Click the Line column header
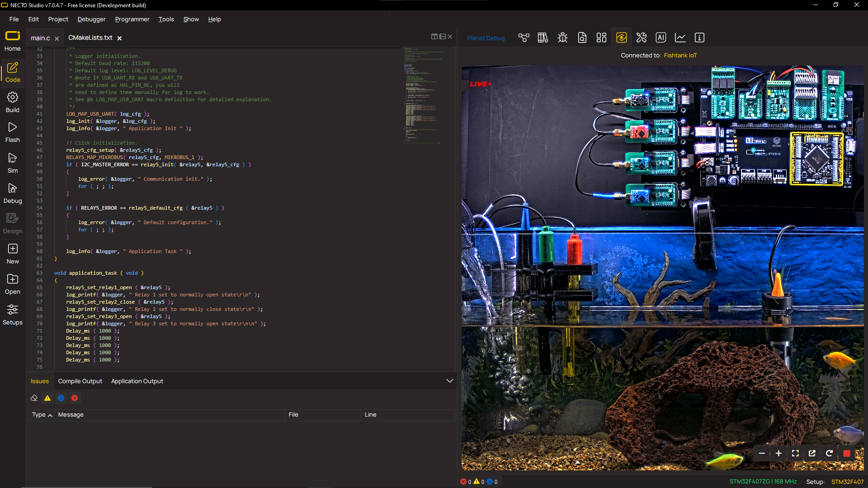The image size is (868, 488). click(408, 415)
